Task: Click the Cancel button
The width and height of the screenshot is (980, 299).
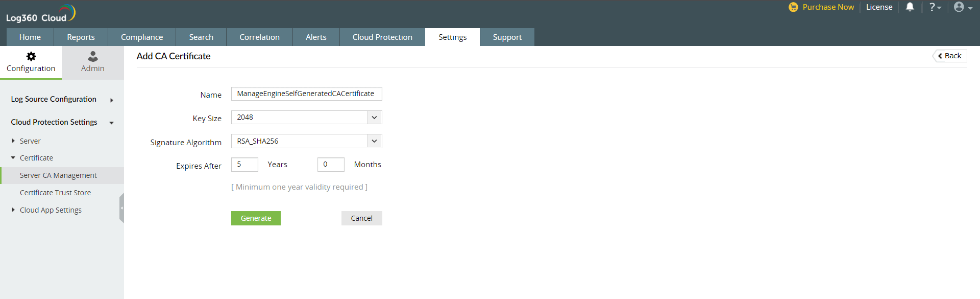Action: [361, 218]
